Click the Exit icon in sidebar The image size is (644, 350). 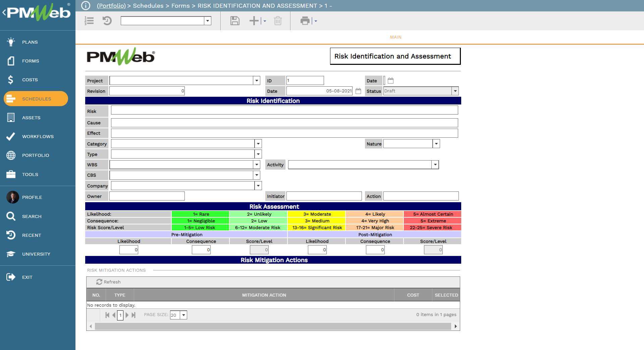pos(11,277)
